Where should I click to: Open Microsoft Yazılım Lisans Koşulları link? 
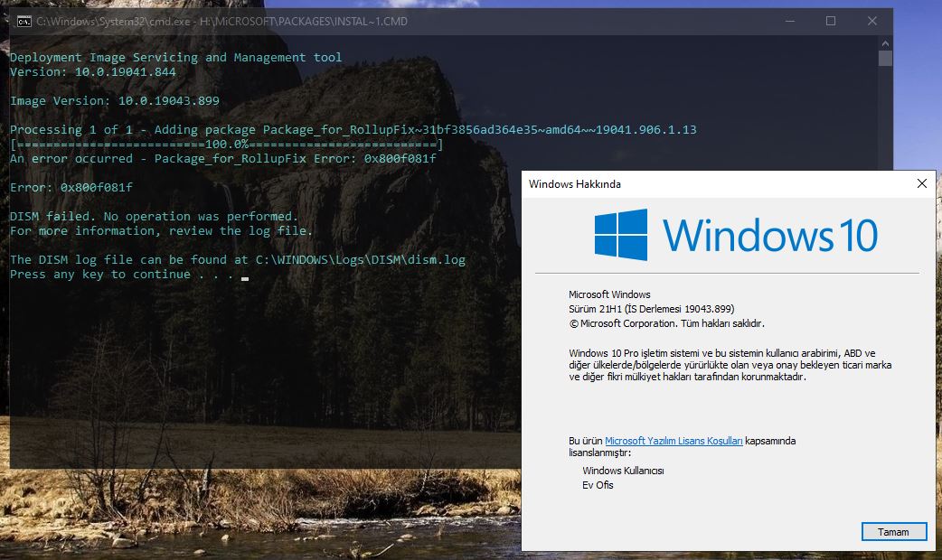pos(674,441)
